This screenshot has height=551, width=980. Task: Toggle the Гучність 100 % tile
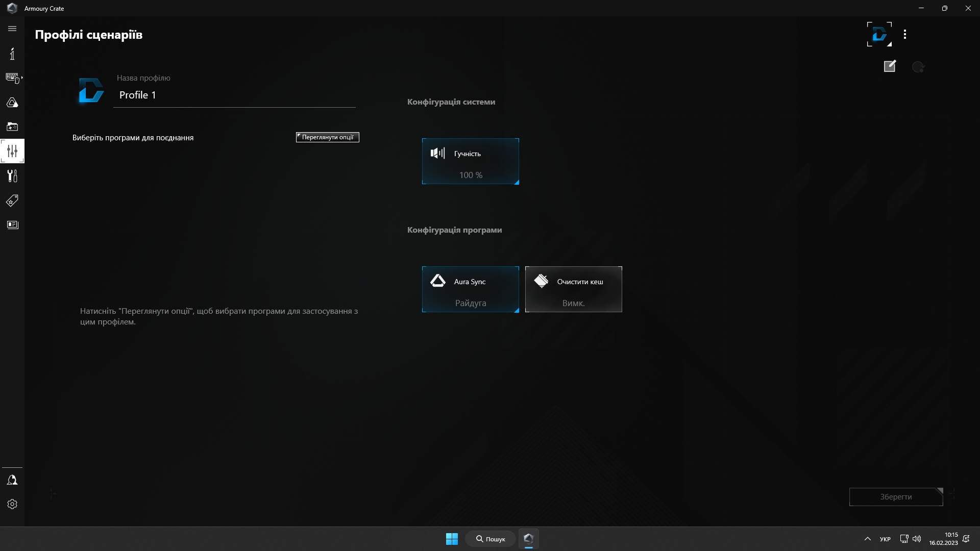point(470,161)
